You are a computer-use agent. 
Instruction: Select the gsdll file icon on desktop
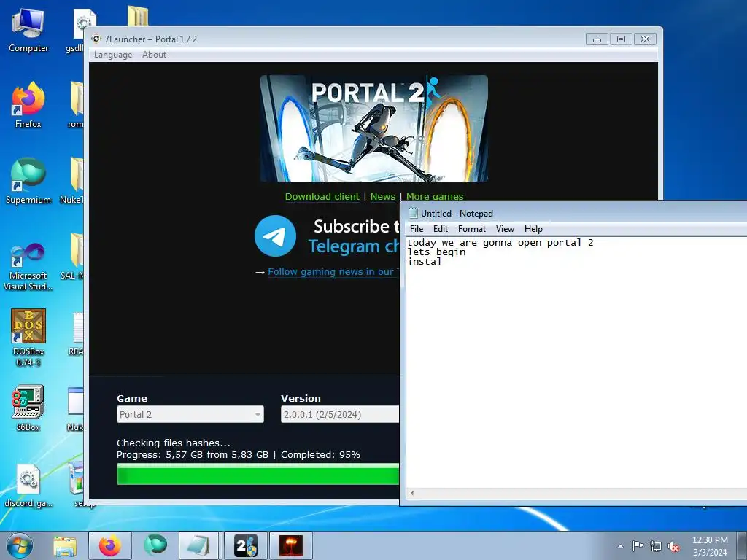79,31
